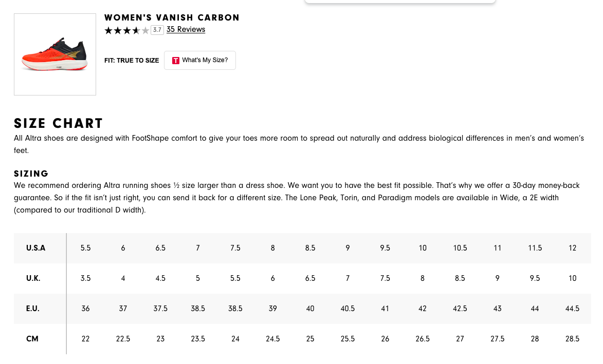Click E.U. size 44.5 cell
Image resolution: width=603 pixels, height=364 pixels.
(x=572, y=309)
